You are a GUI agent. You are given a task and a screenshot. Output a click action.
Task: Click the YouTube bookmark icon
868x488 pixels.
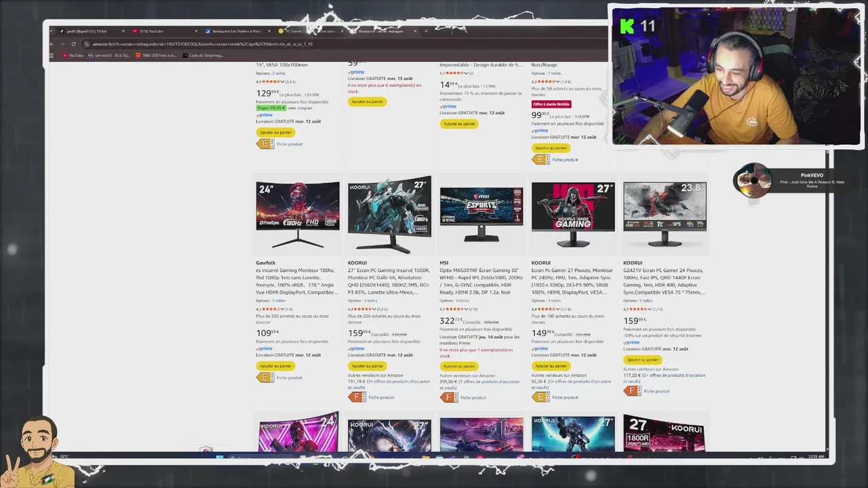[64, 56]
